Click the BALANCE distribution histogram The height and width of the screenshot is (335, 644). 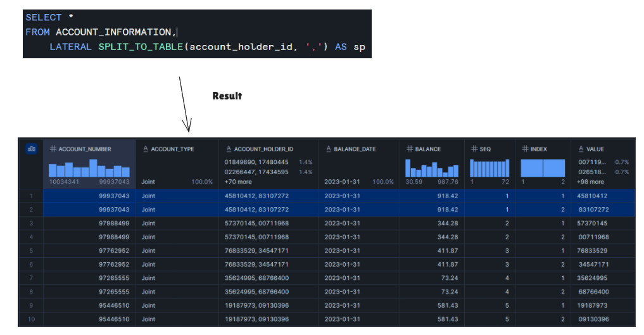click(432, 168)
